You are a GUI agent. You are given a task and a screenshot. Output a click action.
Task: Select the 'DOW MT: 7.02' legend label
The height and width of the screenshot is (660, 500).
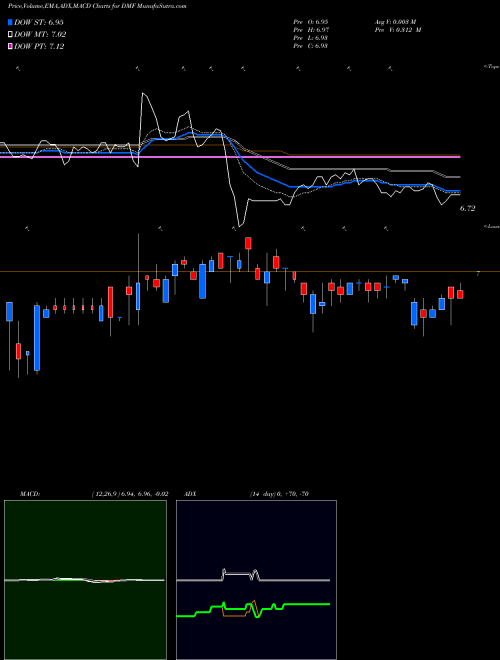[x=40, y=35]
